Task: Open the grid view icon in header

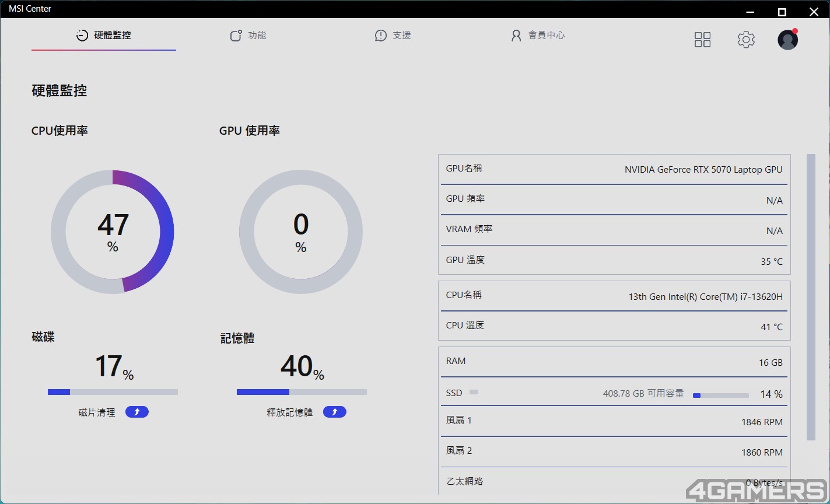Action: tap(702, 40)
